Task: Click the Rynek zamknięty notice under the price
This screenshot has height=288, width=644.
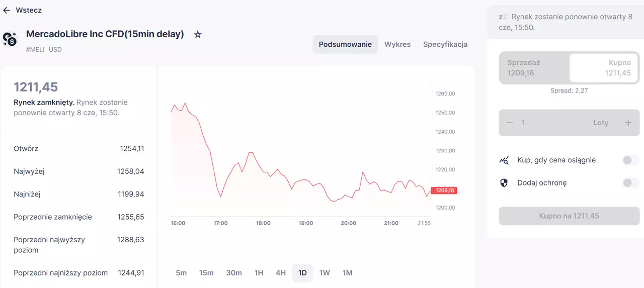Action: click(x=70, y=108)
